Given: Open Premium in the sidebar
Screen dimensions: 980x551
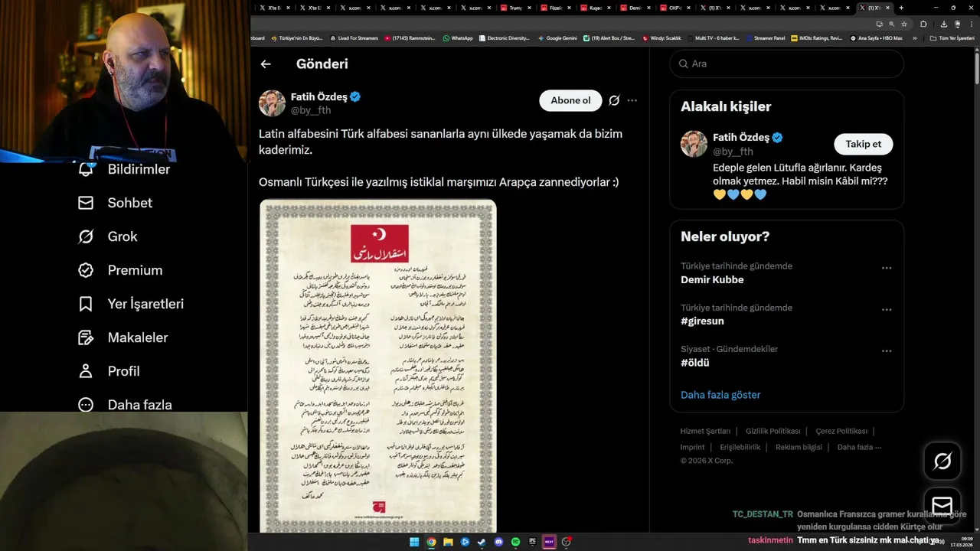Looking at the screenshot, I should (120, 270).
